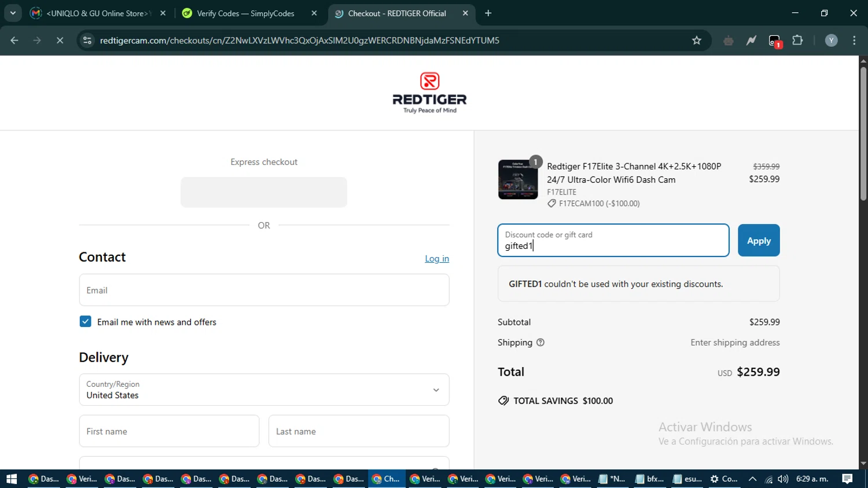Click the active Ch... Chrome taskbar item
This screenshot has width=868, height=488.
pos(387,479)
